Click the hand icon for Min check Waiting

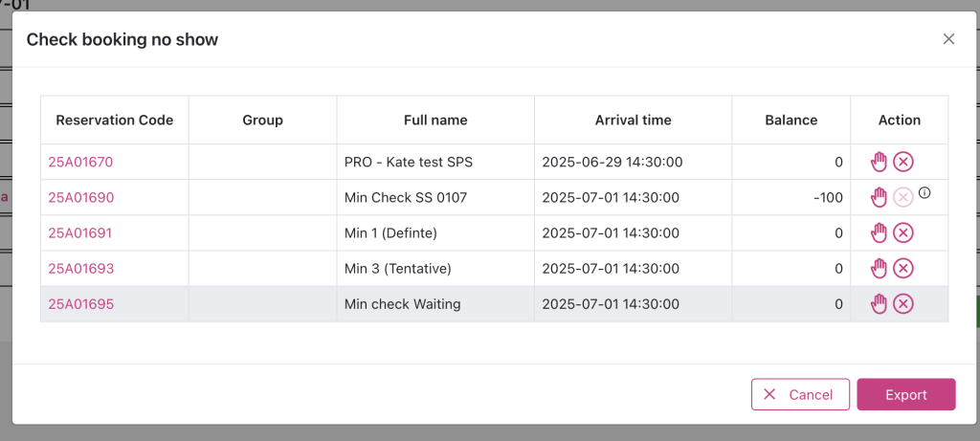(879, 303)
